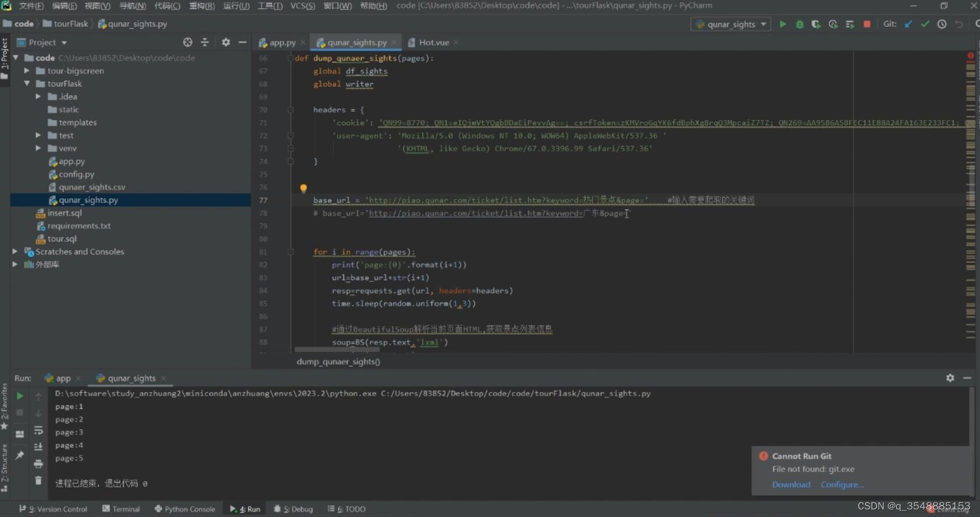Open Project panel settings gear
Viewport: 980px width, 517px height.
[x=226, y=42]
